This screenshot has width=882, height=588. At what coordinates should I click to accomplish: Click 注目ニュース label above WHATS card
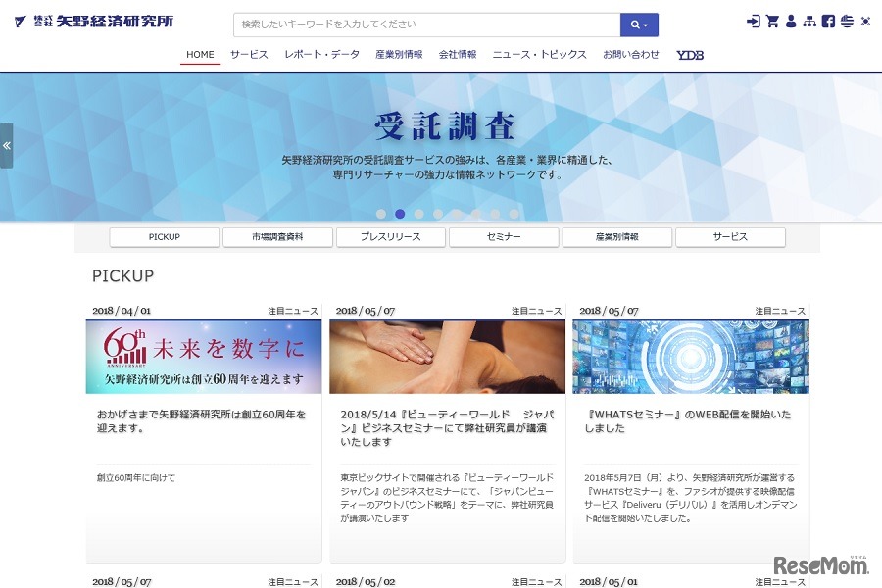click(x=780, y=311)
